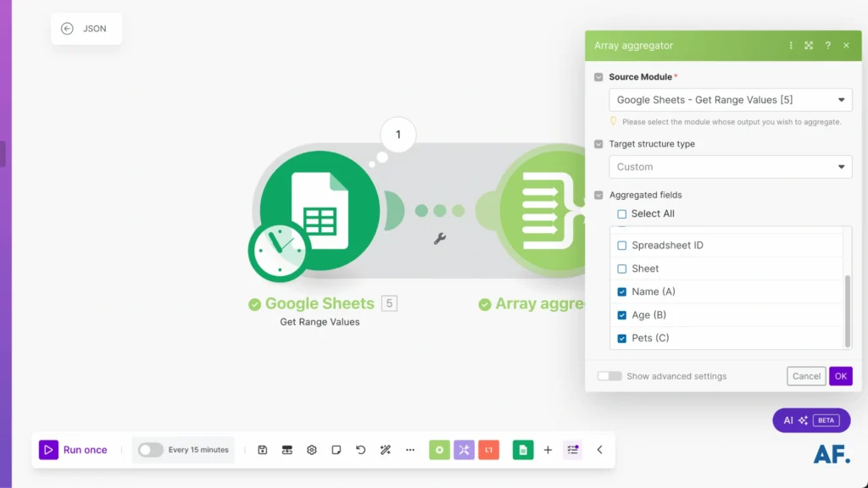Click the "Google Sheets" module title

click(x=320, y=303)
